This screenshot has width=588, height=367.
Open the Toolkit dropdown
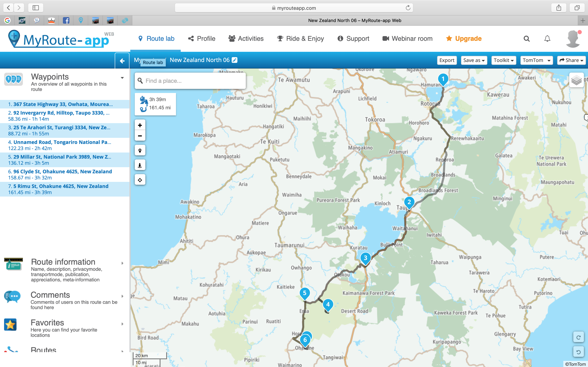(x=503, y=60)
